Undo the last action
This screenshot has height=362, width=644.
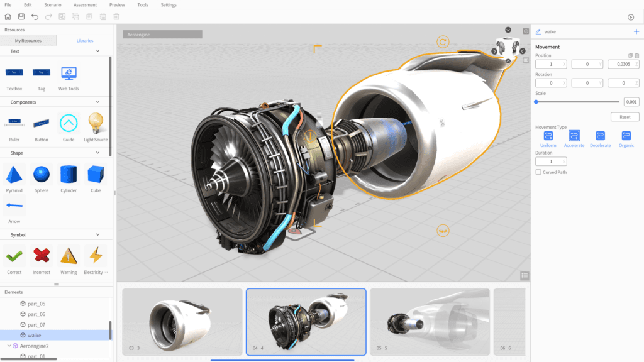pyautogui.click(x=35, y=16)
